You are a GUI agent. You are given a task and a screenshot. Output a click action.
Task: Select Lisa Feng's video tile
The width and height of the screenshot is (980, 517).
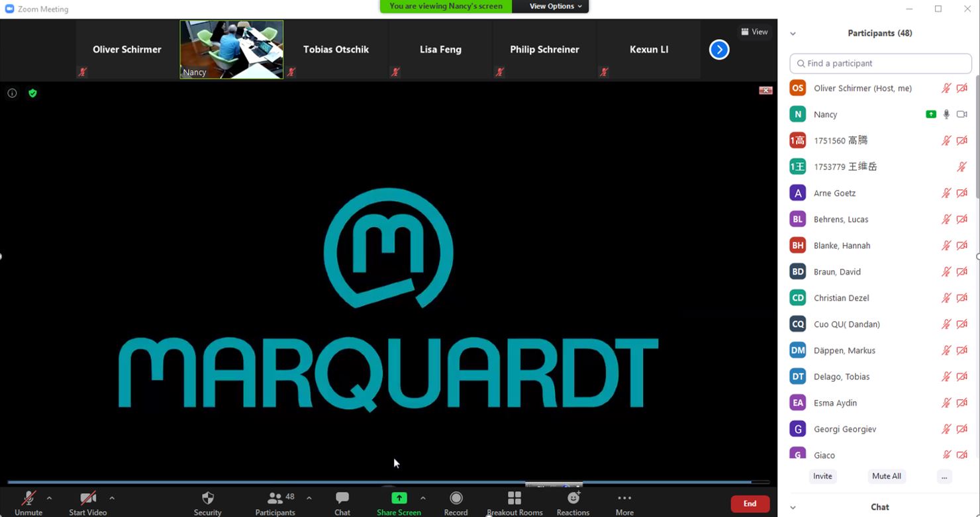click(440, 50)
